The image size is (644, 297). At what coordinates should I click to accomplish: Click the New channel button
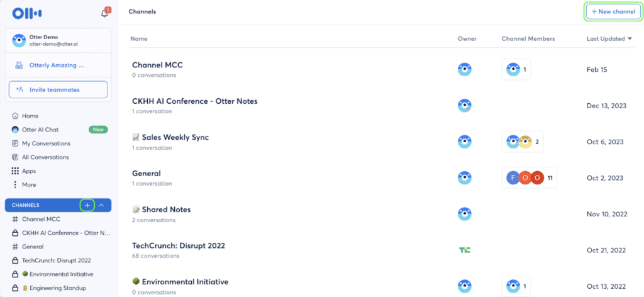pyautogui.click(x=613, y=11)
